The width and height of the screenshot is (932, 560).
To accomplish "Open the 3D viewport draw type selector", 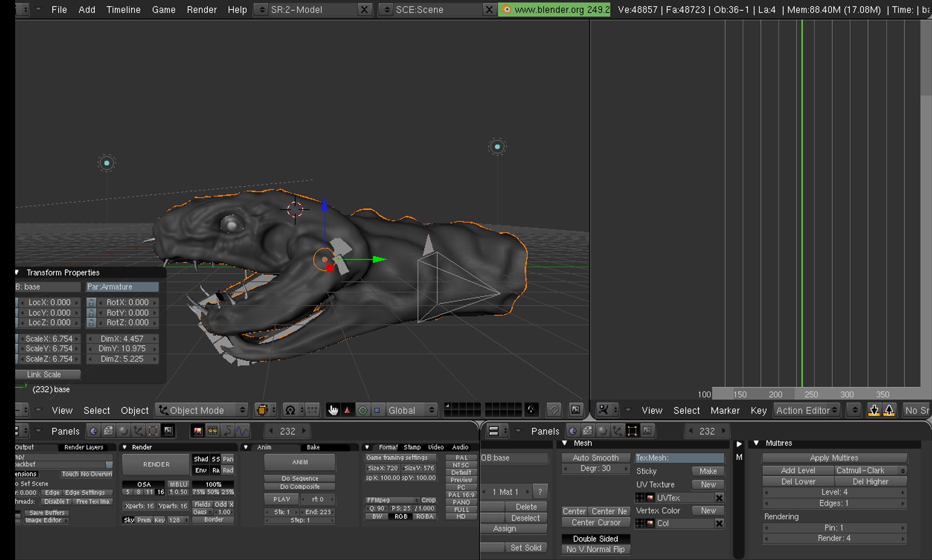I will coord(265,410).
